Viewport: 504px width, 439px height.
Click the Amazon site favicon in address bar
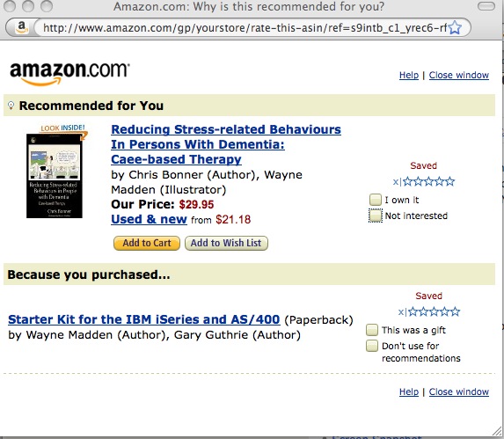tap(21, 27)
